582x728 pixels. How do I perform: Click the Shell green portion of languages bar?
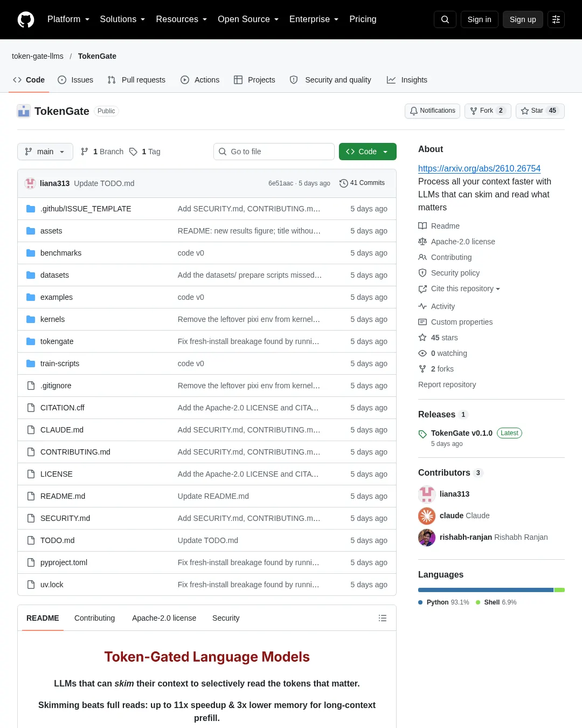(x=559, y=590)
